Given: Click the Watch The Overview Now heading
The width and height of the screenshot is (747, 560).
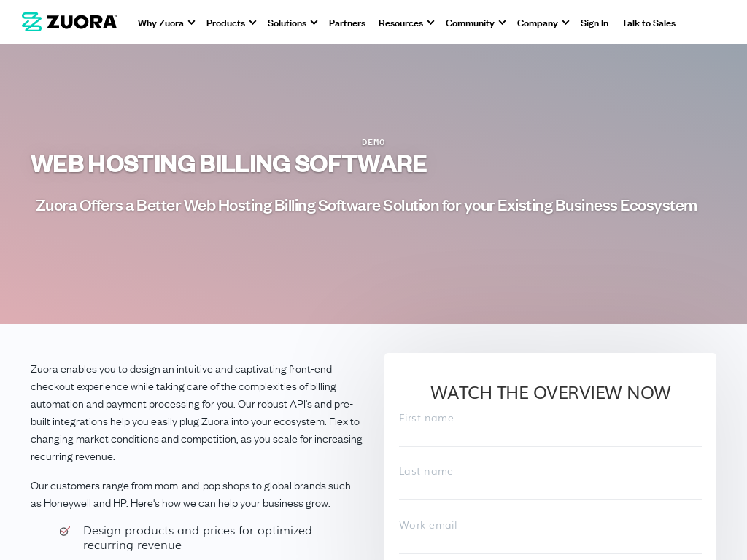Looking at the screenshot, I should [x=550, y=393].
